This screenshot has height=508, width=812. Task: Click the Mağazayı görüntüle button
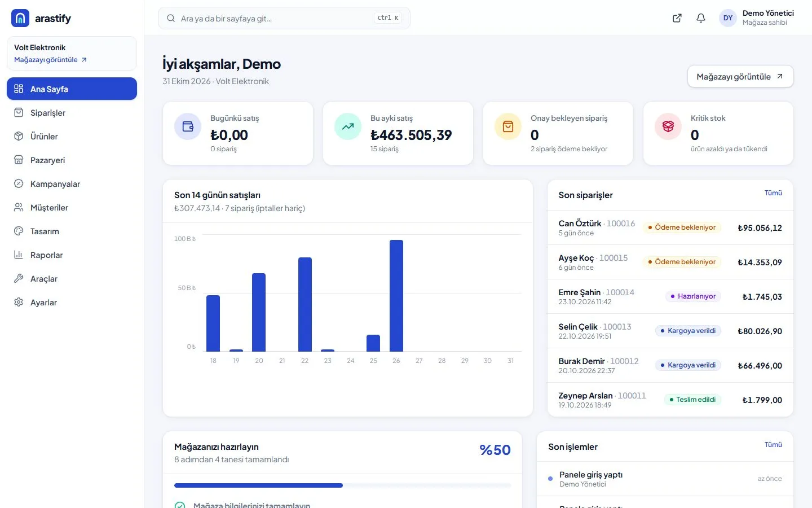pyautogui.click(x=740, y=77)
